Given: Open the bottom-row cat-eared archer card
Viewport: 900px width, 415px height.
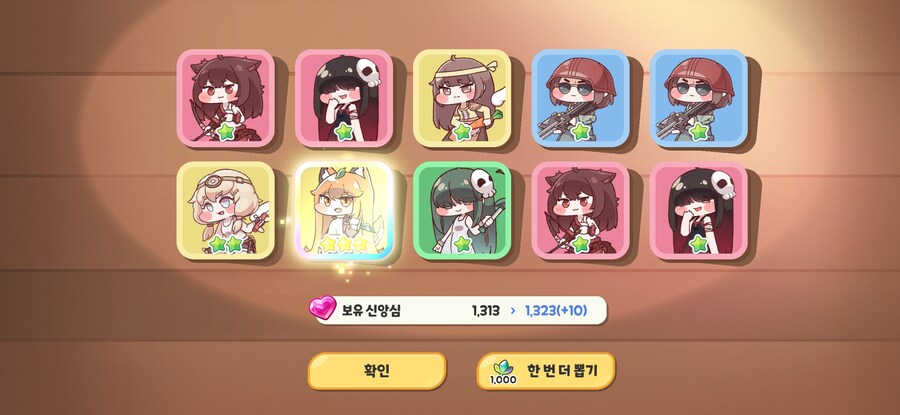Looking at the screenshot, I should [580, 210].
